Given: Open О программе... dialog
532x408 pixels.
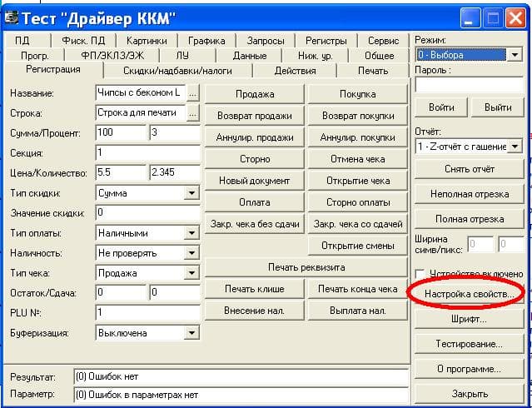Looking at the screenshot, I should tap(470, 369).
